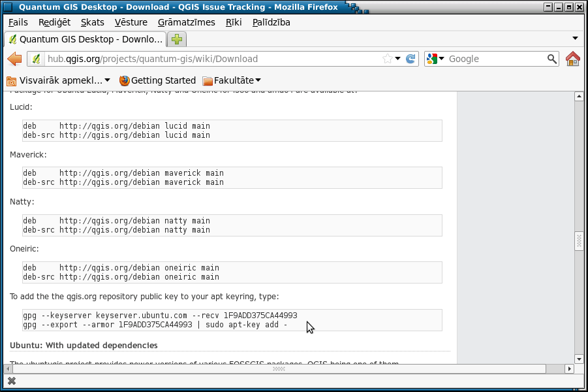Image resolution: width=588 pixels, height=392 pixels.
Task: Open the Grāmatzīmes menu
Action: coord(187,22)
